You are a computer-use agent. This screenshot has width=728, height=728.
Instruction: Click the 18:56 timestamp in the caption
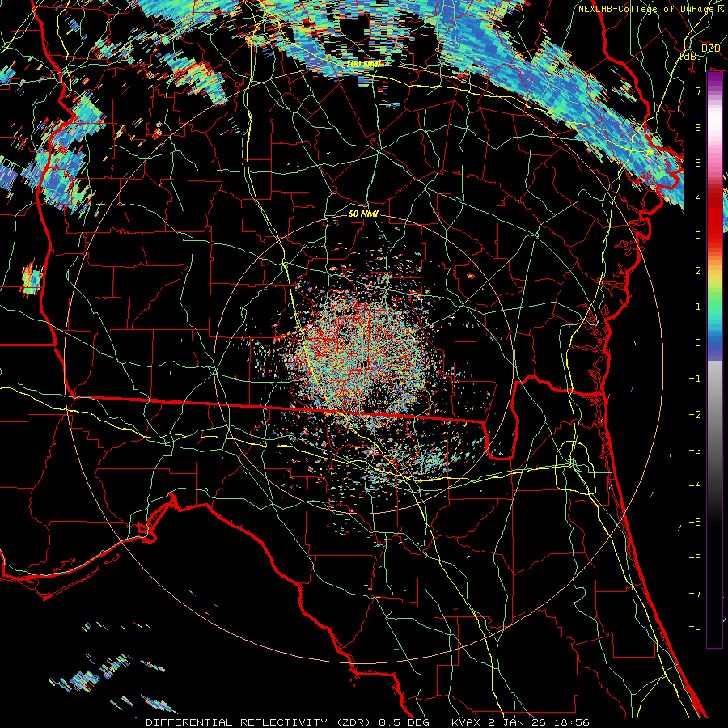(574, 722)
